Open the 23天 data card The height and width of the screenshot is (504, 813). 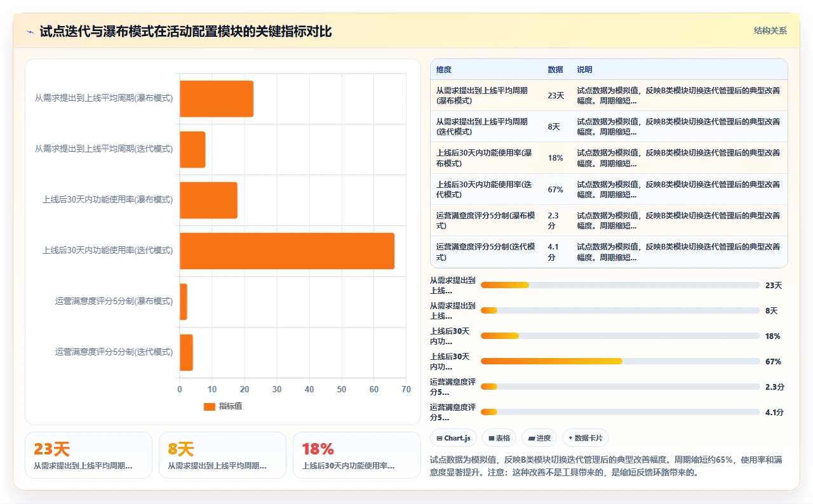[88, 455]
